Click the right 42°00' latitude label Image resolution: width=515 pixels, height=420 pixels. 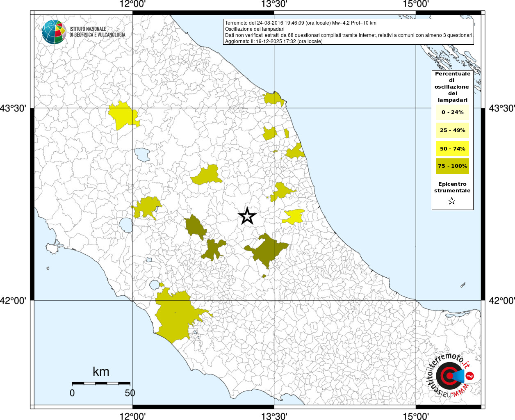click(x=502, y=301)
